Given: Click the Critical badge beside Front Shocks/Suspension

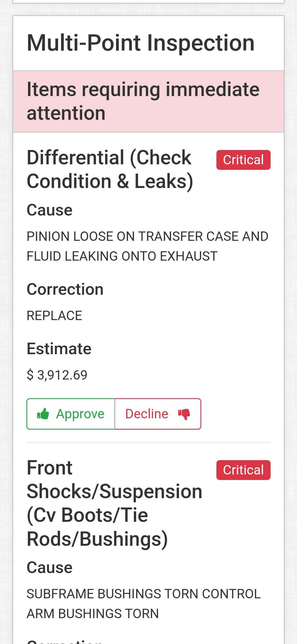Looking at the screenshot, I should [243, 470].
